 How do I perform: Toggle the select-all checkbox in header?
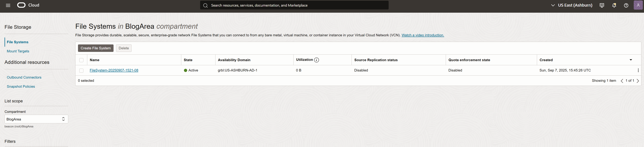point(81,60)
